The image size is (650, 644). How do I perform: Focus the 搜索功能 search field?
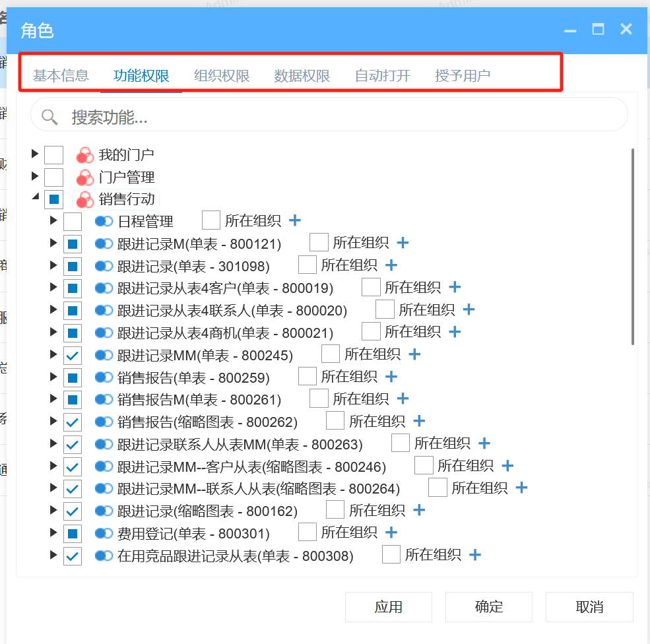[343, 117]
